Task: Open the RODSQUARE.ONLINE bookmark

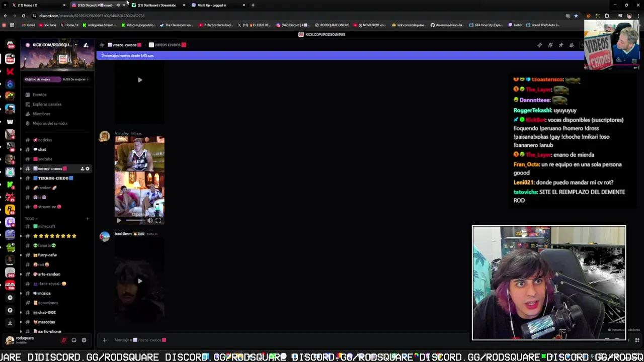Action: click(332, 25)
